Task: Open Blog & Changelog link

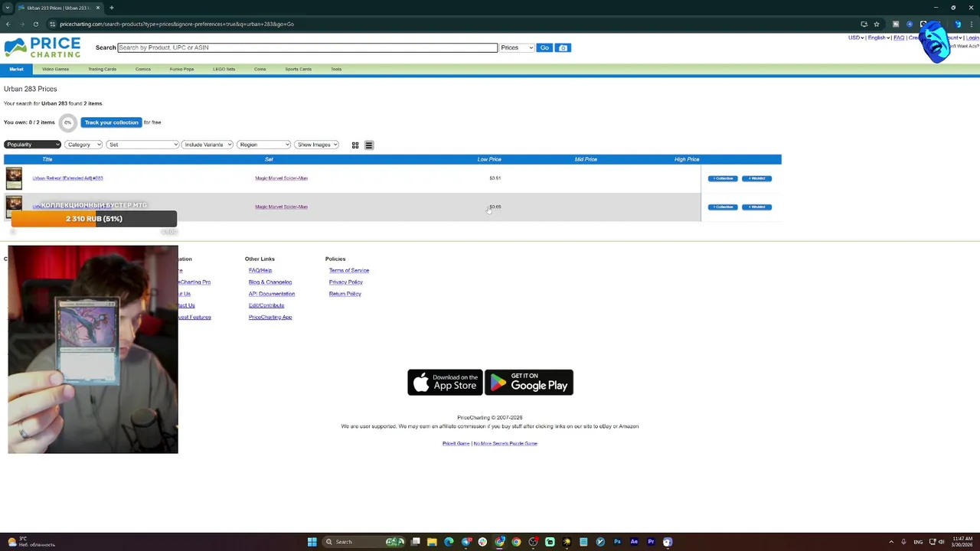Action: pos(269,282)
